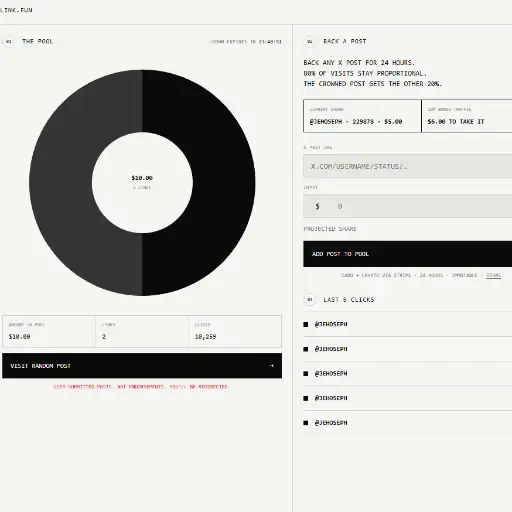Focus the X.COM/USERNAME/STATUS URL field

(x=408, y=166)
